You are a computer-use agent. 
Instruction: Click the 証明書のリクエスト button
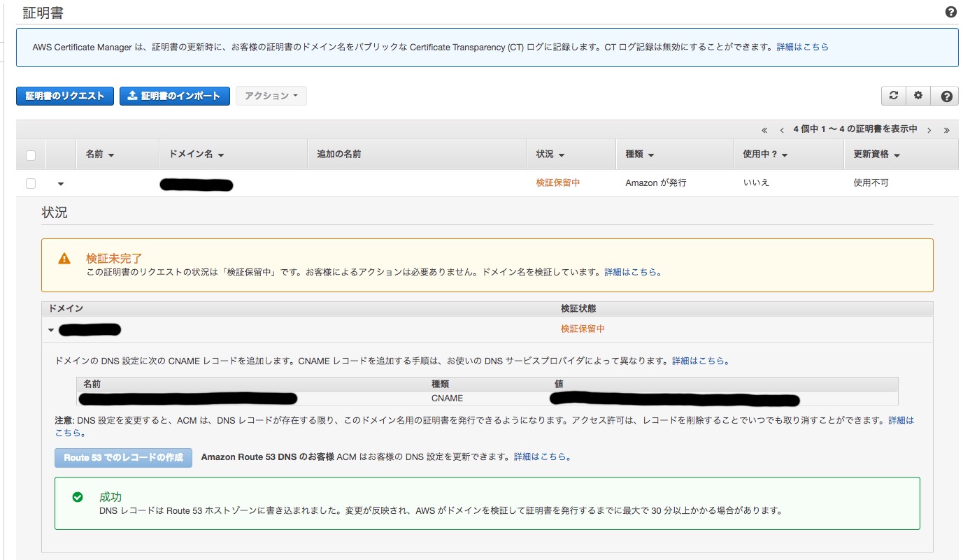(64, 95)
